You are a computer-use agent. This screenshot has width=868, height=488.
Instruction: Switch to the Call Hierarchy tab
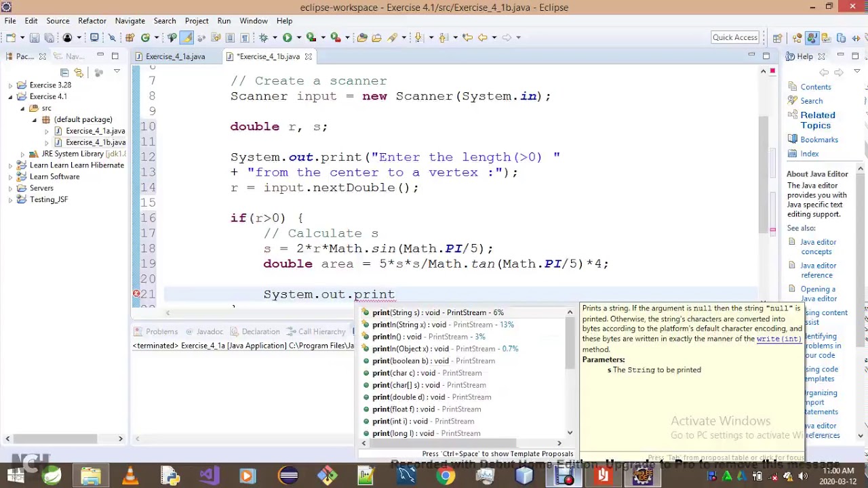pyautogui.click(x=316, y=331)
